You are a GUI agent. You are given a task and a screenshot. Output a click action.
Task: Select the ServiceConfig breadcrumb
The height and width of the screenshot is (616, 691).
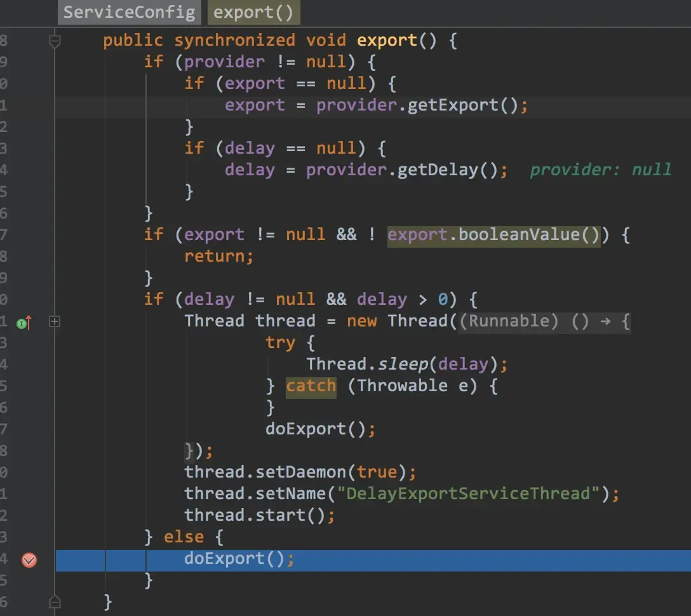point(129,12)
